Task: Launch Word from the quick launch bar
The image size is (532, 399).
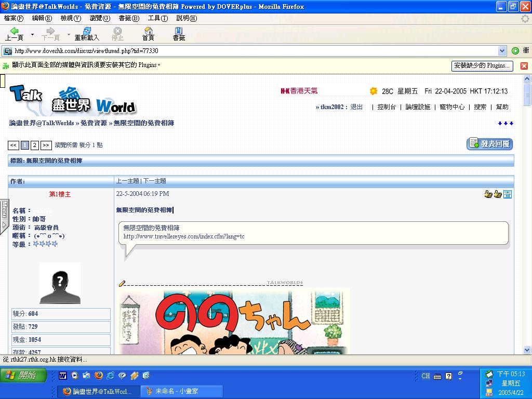Action: 63,376
